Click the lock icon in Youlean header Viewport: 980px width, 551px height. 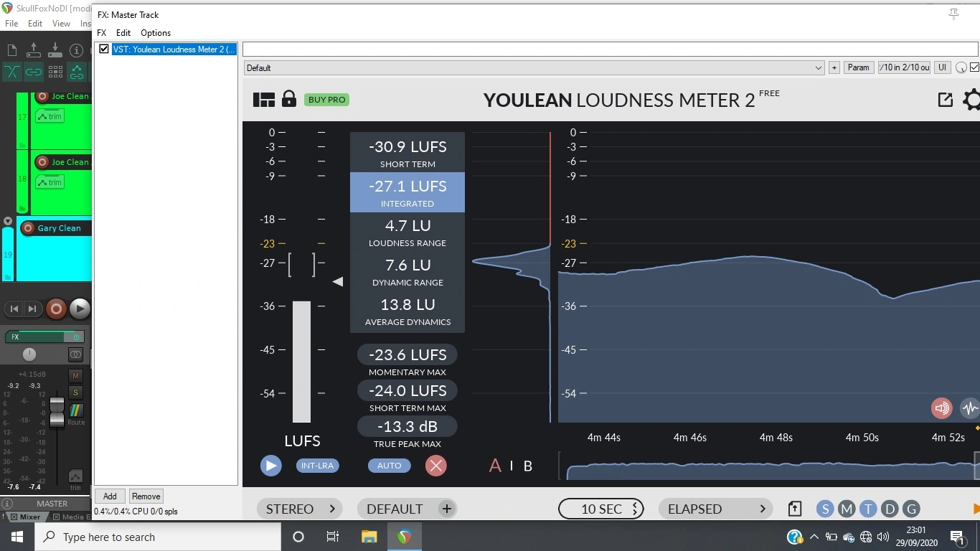pyautogui.click(x=289, y=99)
